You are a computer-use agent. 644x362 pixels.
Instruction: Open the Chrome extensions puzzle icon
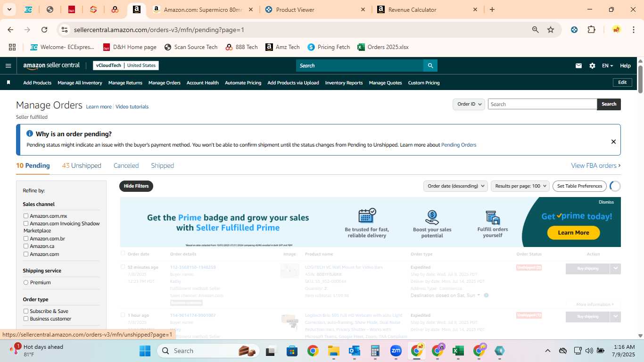591,30
